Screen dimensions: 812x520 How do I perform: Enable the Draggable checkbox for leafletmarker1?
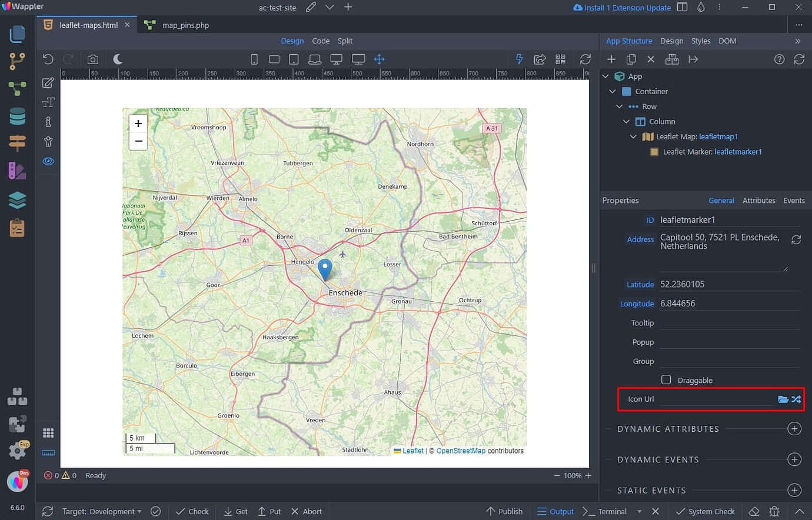pos(666,379)
